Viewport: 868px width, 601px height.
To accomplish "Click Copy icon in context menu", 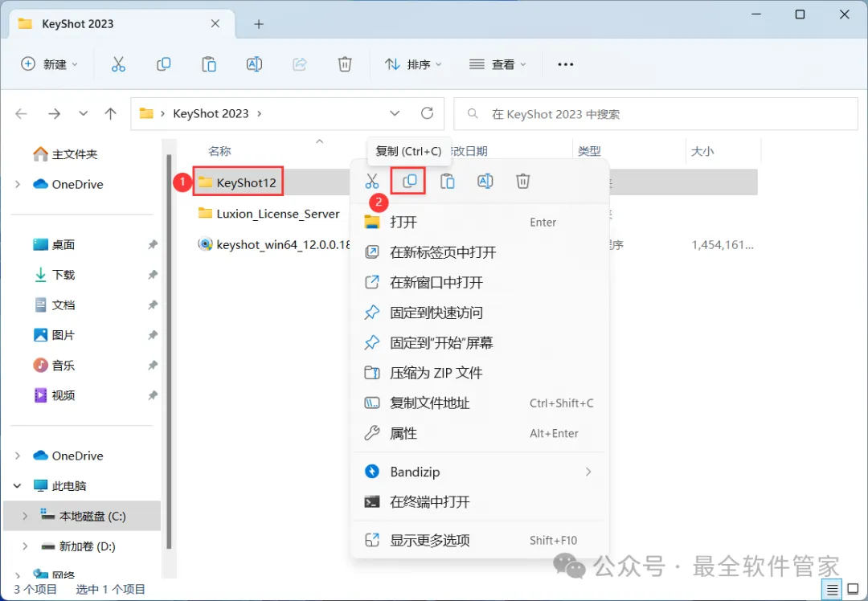I will tap(410, 181).
